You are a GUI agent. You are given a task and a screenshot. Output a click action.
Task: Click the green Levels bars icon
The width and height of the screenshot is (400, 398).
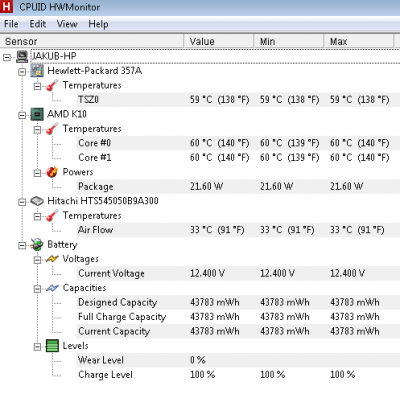(x=52, y=346)
